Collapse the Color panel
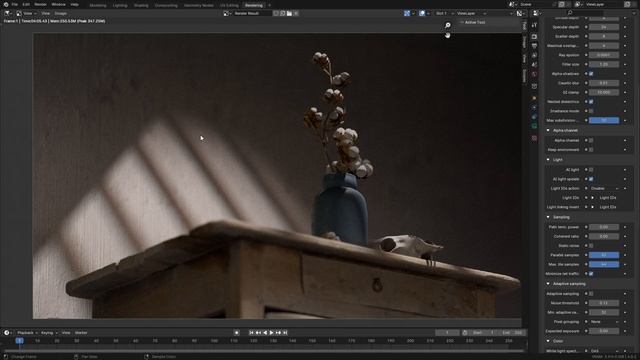Image resolution: width=640 pixels, height=360 pixels. (x=548, y=341)
